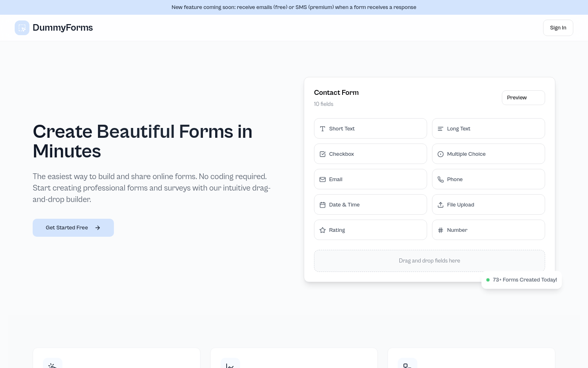This screenshot has width=588, height=368.
Task: Pick the Phone field
Action: tap(488, 179)
